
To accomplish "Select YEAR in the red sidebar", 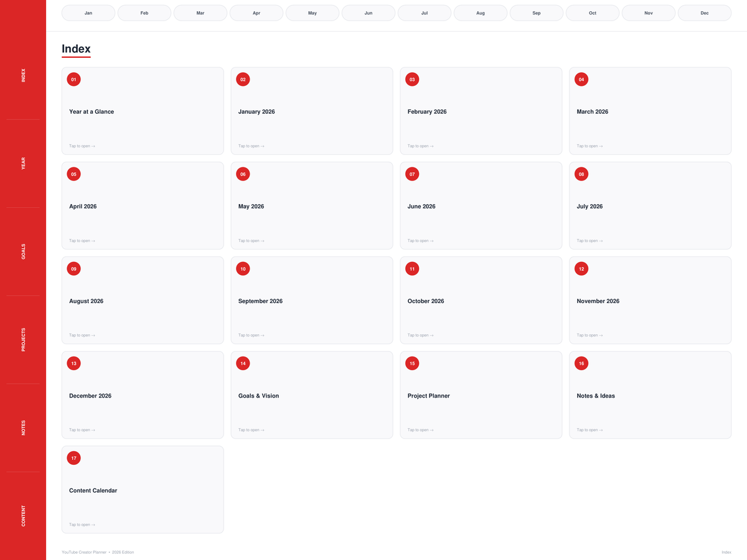I will [23, 163].
